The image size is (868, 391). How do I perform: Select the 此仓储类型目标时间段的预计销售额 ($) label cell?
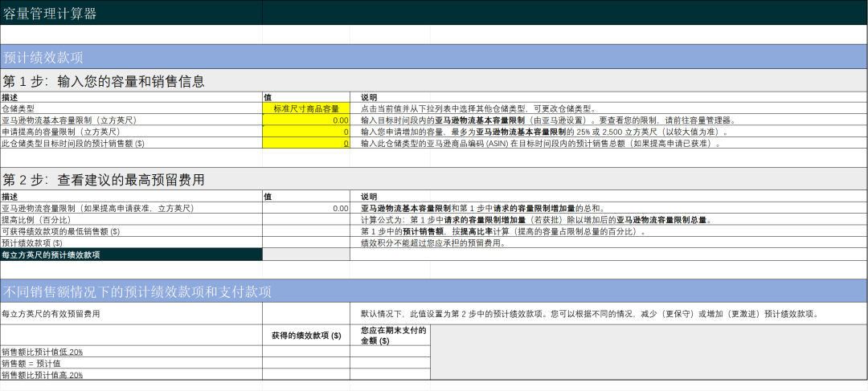click(x=131, y=143)
